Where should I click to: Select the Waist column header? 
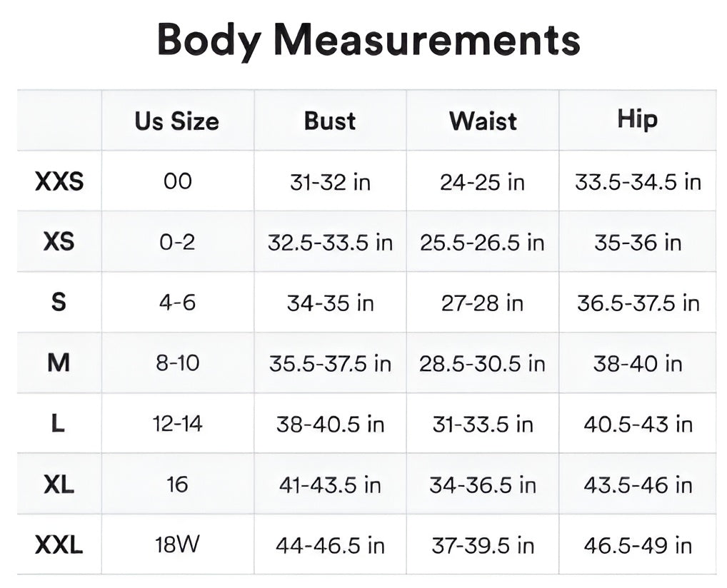pyautogui.click(x=483, y=121)
